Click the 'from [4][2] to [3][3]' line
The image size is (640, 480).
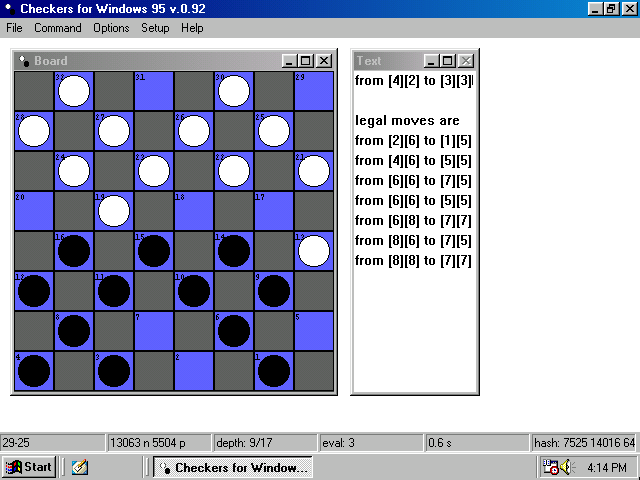(x=413, y=81)
